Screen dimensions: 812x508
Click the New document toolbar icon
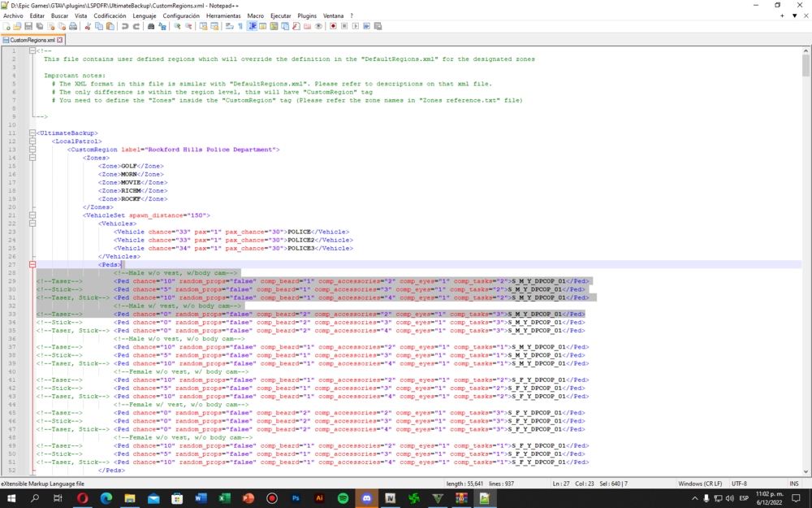coord(6,26)
